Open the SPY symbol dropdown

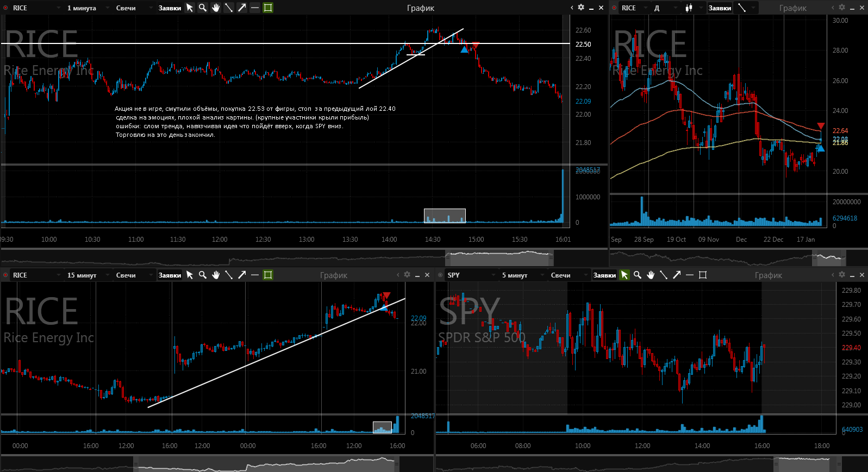click(471, 275)
